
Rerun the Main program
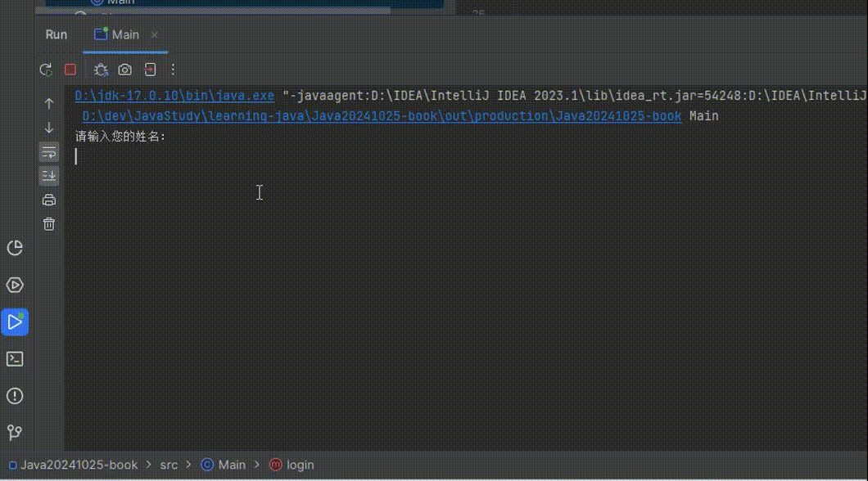click(46, 70)
